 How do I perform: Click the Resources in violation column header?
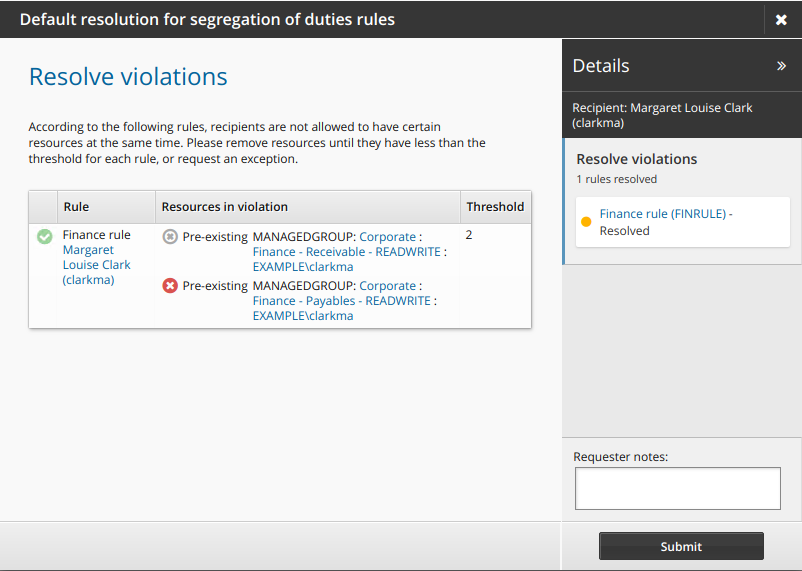click(x=224, y=207)
